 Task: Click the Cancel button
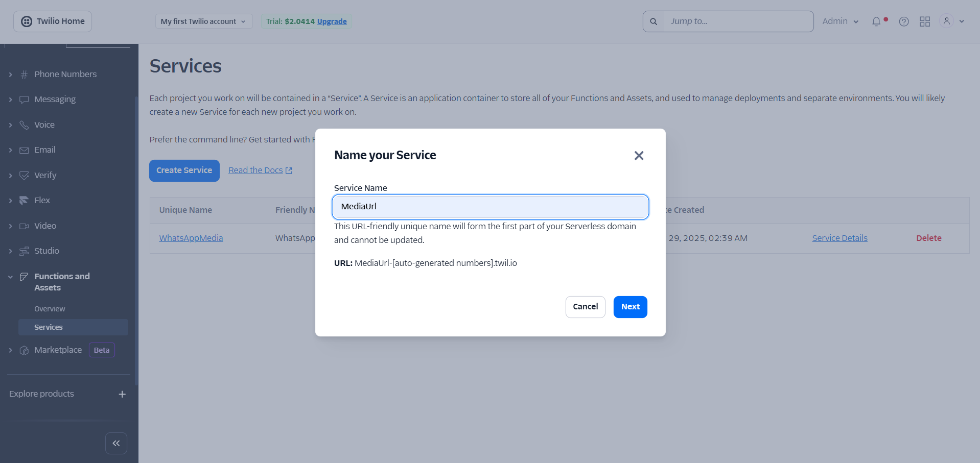(585, 307)
